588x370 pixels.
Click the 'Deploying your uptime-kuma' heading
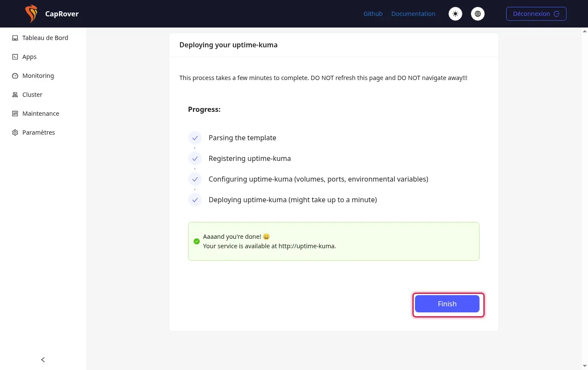click(x=229, y=45)
